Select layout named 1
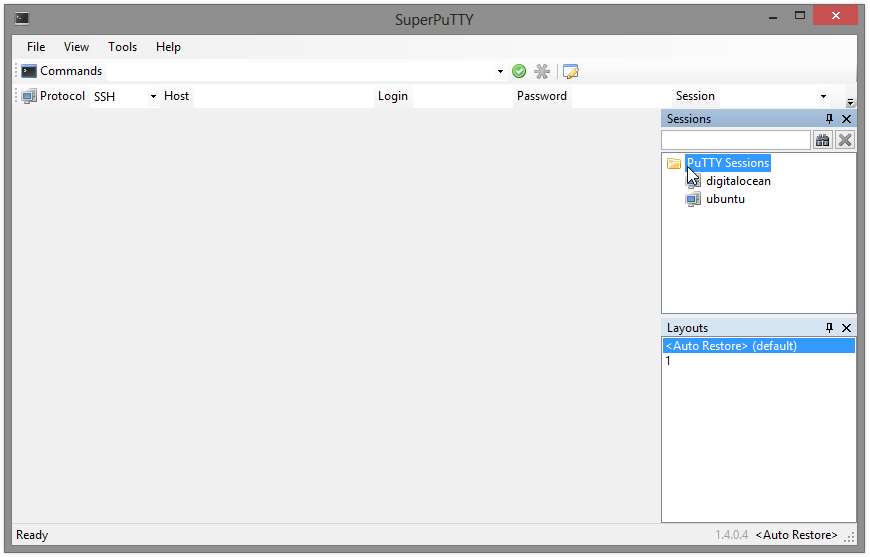 click(x=759, y=361)
